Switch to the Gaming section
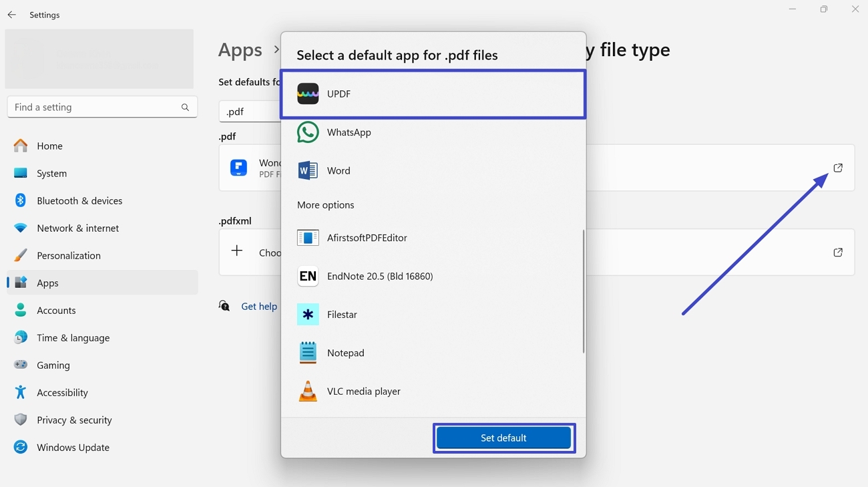The height and width of the screenshot is (487, 868). tap(53, 365)
